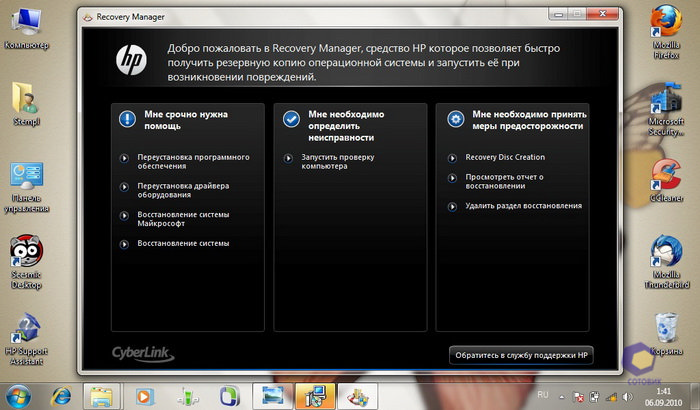Open the Recycle Bin (Корзина) icon
Screen dimensions: 700x410
(x=665, y=328)
